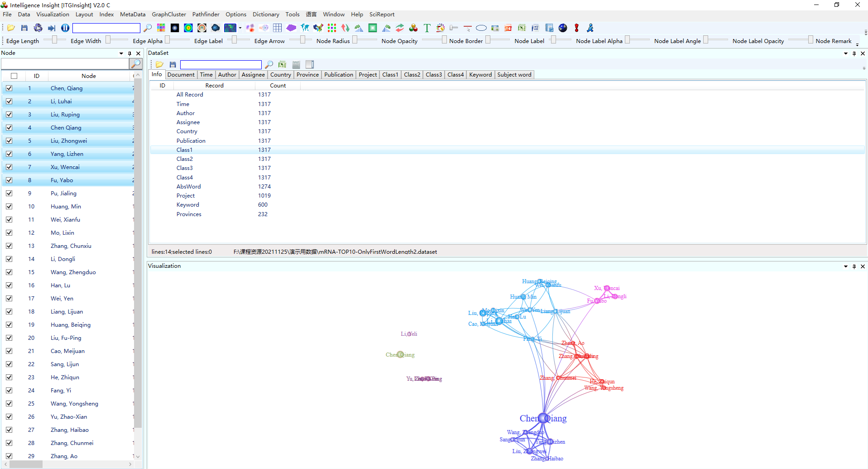Uncheck the Han, Lu node checkbox

coord(9,285)
